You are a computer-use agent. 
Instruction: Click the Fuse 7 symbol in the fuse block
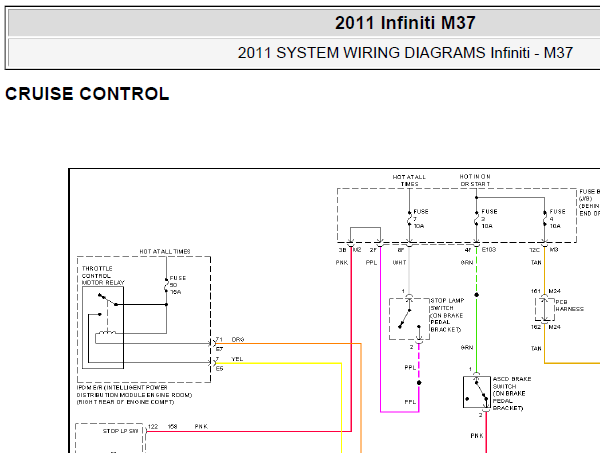[409, 218]
